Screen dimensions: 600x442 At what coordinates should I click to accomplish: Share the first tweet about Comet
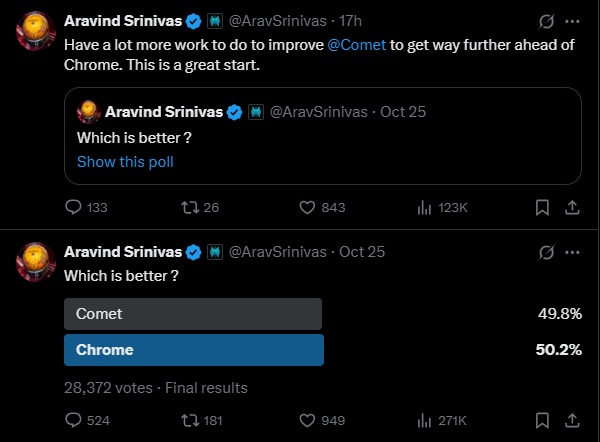[x=572, y=207]
